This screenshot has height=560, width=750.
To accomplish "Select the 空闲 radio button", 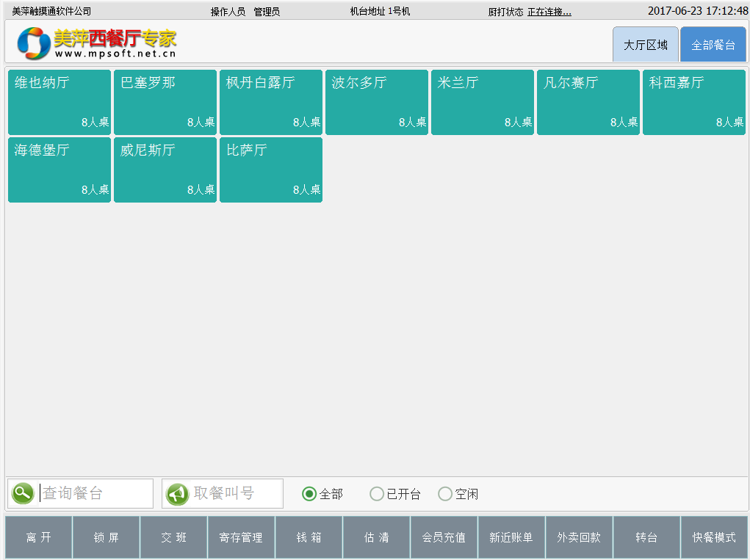I will click(445, 494).
